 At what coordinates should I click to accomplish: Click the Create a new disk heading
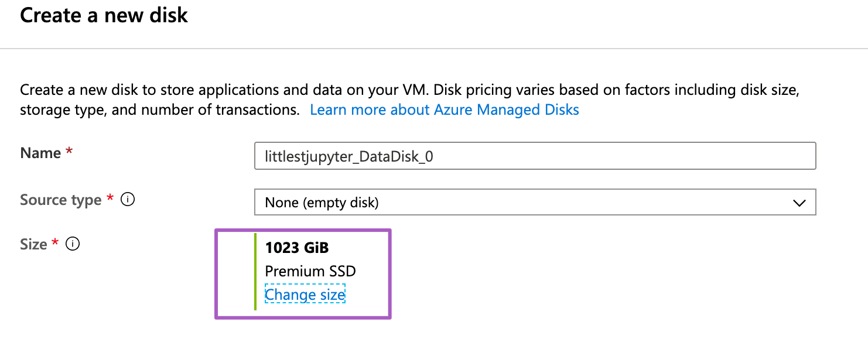point(104,15)
